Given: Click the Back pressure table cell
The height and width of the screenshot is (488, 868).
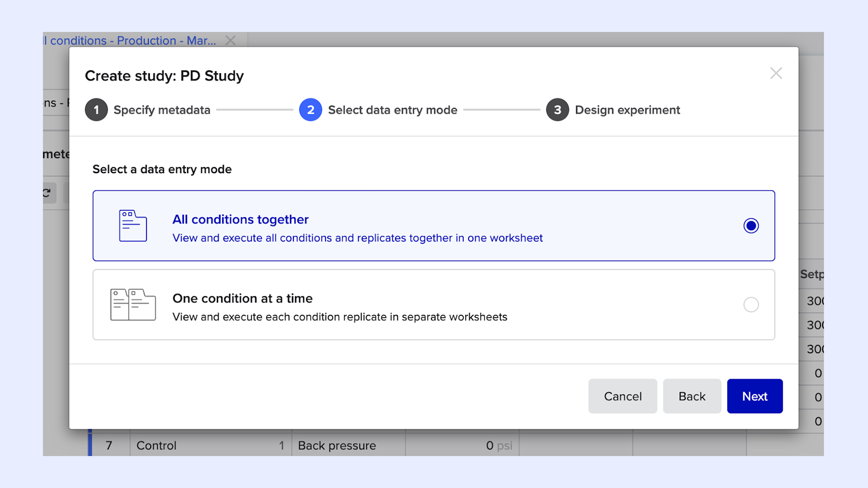Looking at the screenshot, I should (337, 445).
